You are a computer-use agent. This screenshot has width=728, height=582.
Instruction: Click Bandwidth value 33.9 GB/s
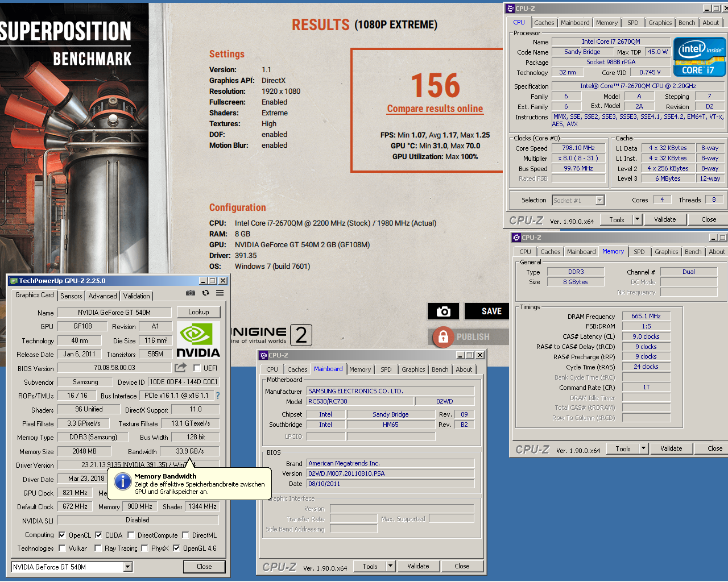tap(189, 451)
